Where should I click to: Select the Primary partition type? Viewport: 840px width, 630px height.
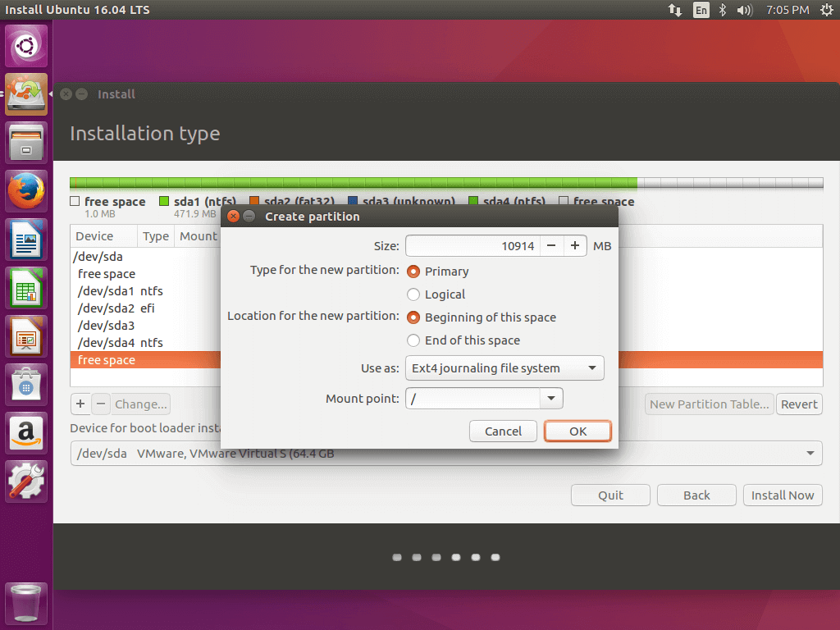click(x=413, y=272)
